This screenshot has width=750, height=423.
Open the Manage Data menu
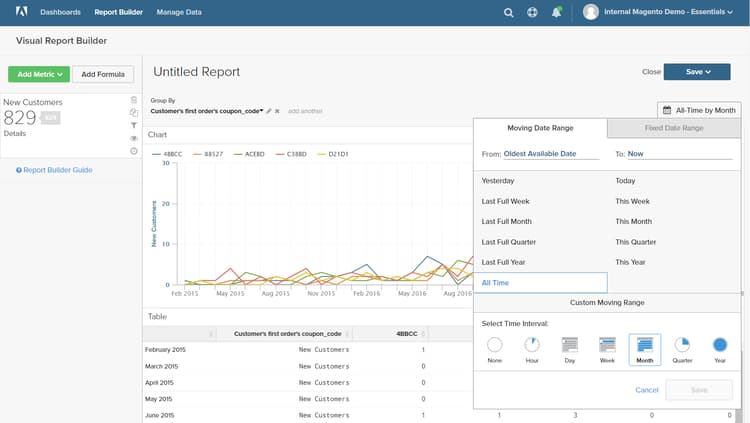[x=179, y=12]
